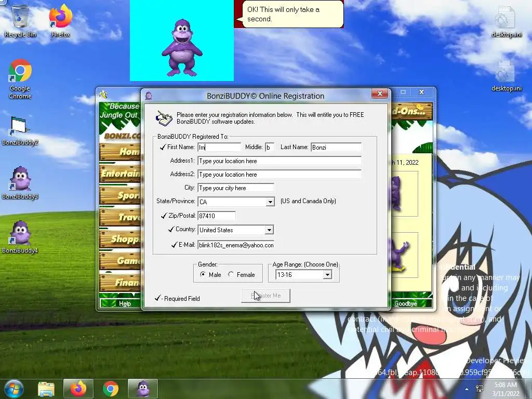Focus the E-Mail field
This screenshot has height=399, width=532.
pos(236,245)
